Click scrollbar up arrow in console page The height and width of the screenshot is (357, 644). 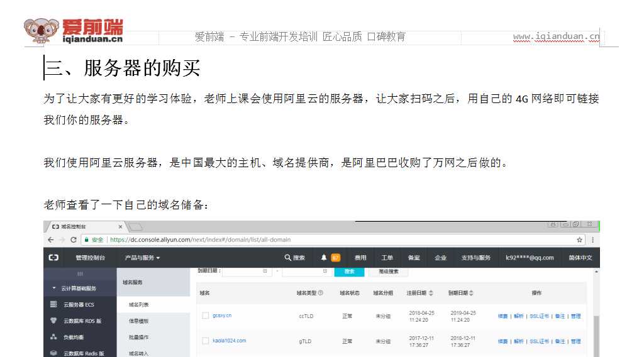click(x=596, y=272)
